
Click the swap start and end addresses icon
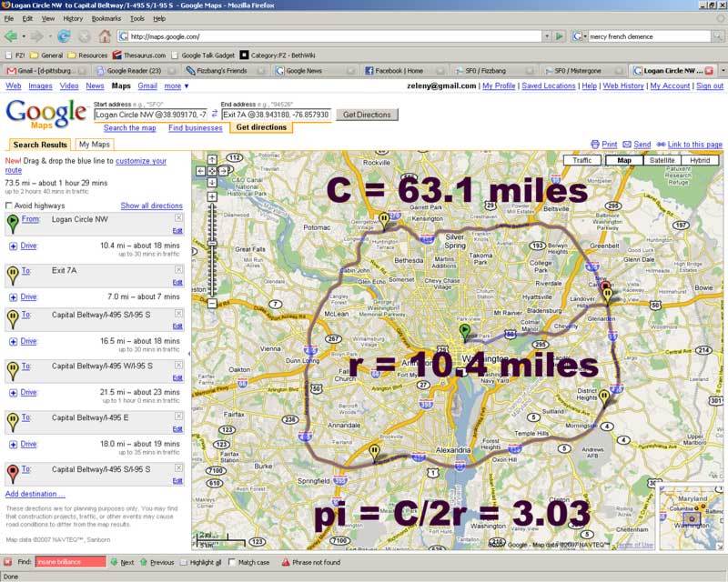click(215, 115)
